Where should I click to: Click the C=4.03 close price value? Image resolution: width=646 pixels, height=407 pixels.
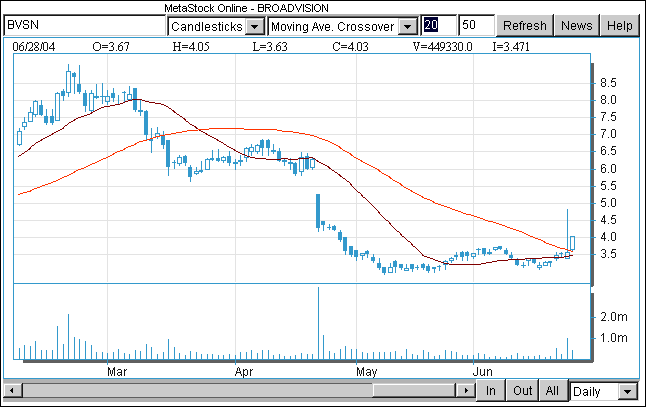point(350,47)
